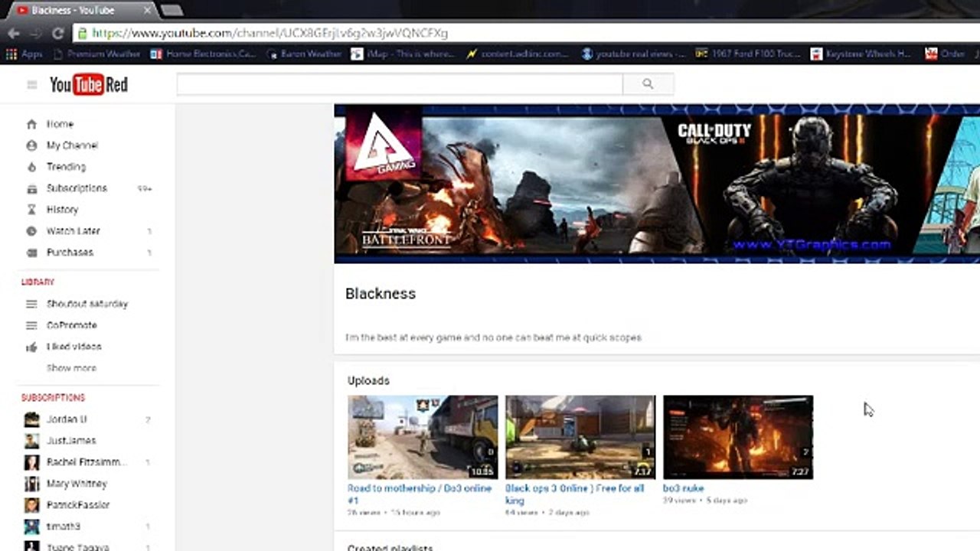
Task: Open the Road to mothership video thumbnail
Action: coord(423,437)
